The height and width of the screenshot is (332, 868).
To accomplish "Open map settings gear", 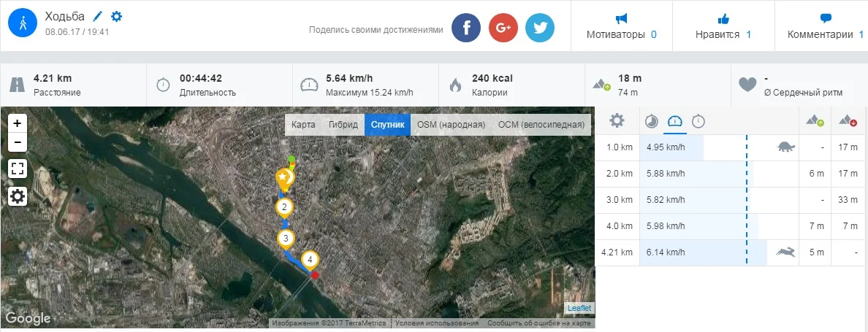I will coord(18,196).
